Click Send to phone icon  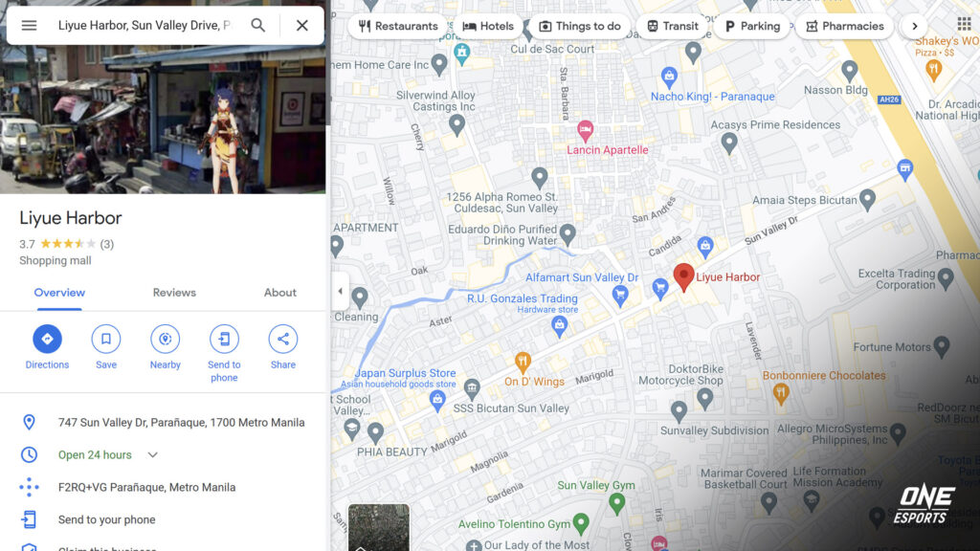[x=224, y=339]
